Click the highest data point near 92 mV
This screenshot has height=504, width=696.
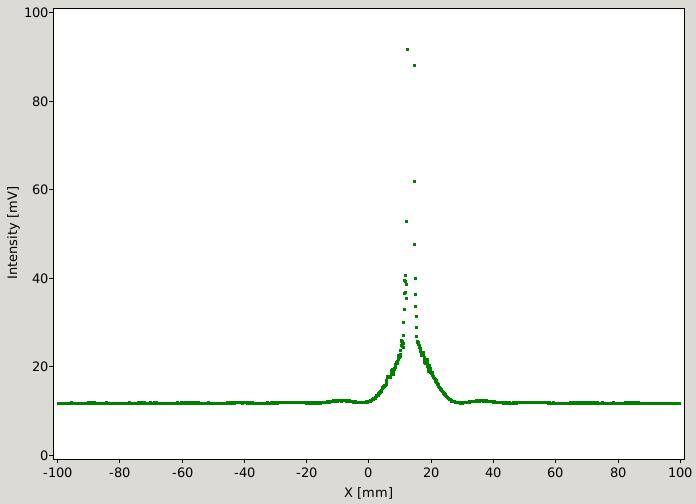click(x=407, y=49)
